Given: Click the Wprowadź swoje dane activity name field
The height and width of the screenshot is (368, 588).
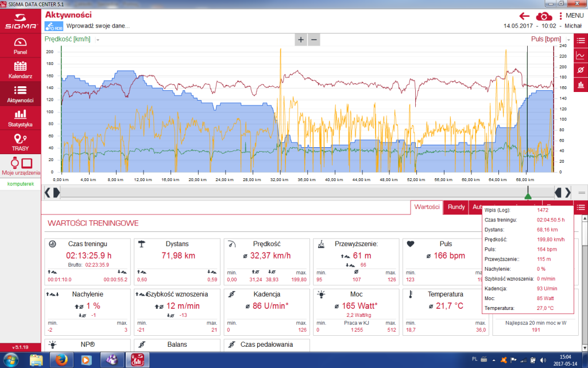Looking at the screenshot, I should [98, 26].
